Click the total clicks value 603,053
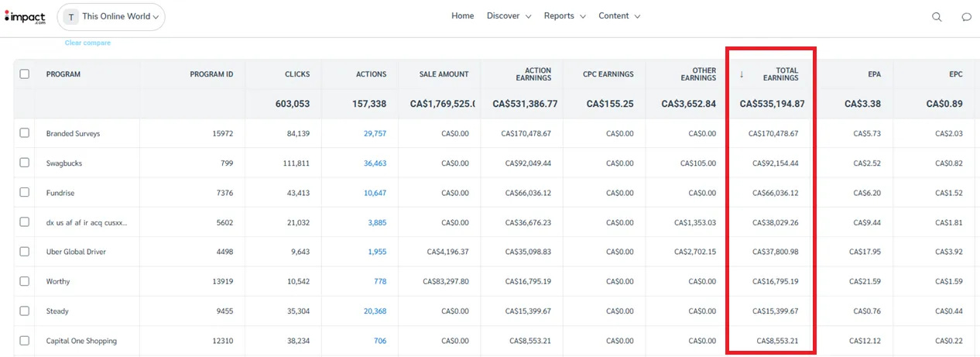Image resolution: width=980 pixels, height=357 pixels. [x=293, y=104]
